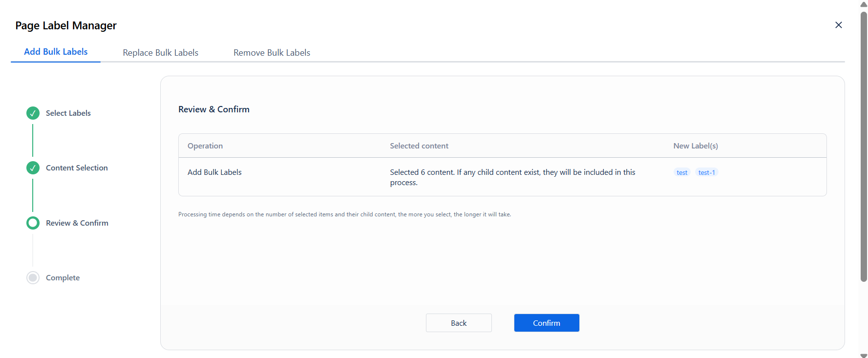Click the scrollbar up arrow
The width and height of the screenshot is (868, 358).
864,4
